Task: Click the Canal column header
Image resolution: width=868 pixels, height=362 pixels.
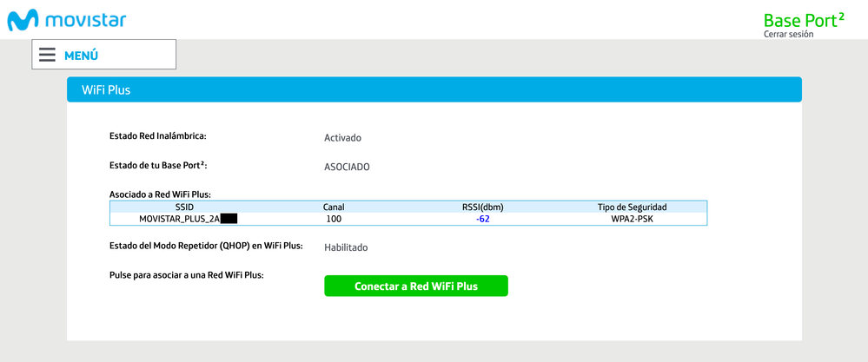Action: pos(334,207)
